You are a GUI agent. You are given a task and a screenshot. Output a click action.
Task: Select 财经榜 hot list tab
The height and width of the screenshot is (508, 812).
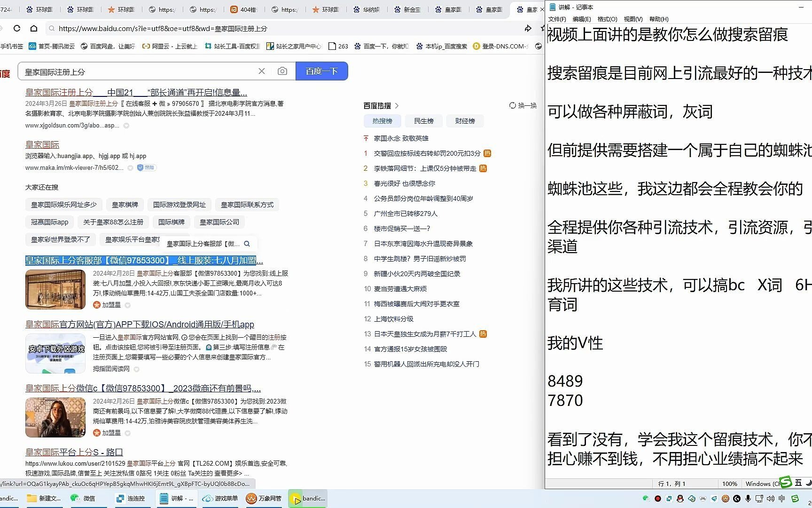pos(465,121)
